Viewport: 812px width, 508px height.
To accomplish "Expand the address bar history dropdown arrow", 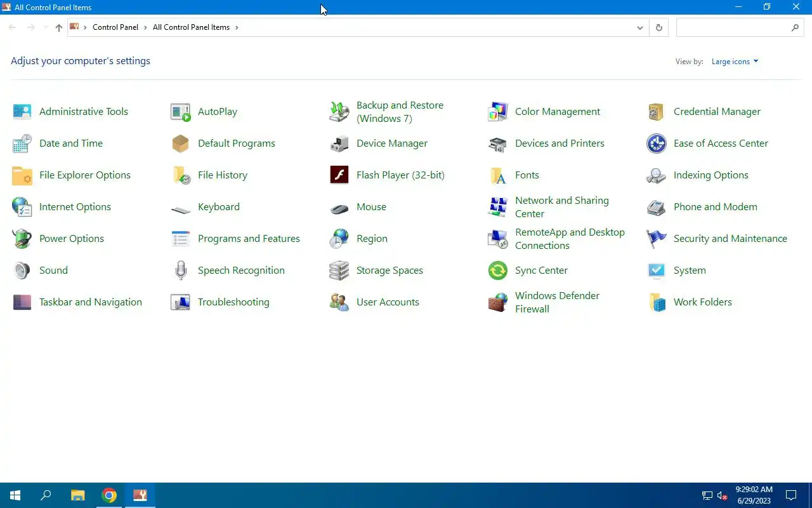I will [x=639, y=28].
